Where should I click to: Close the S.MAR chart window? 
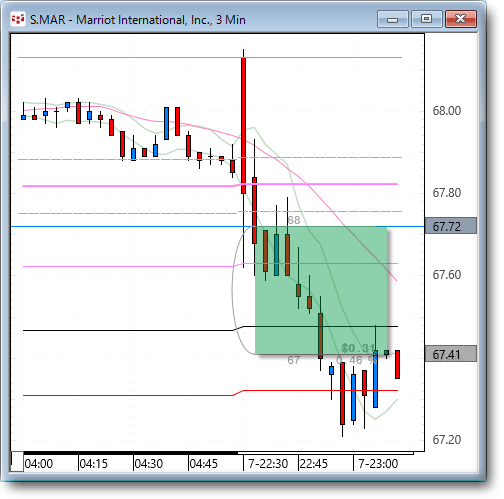[461, 19]
